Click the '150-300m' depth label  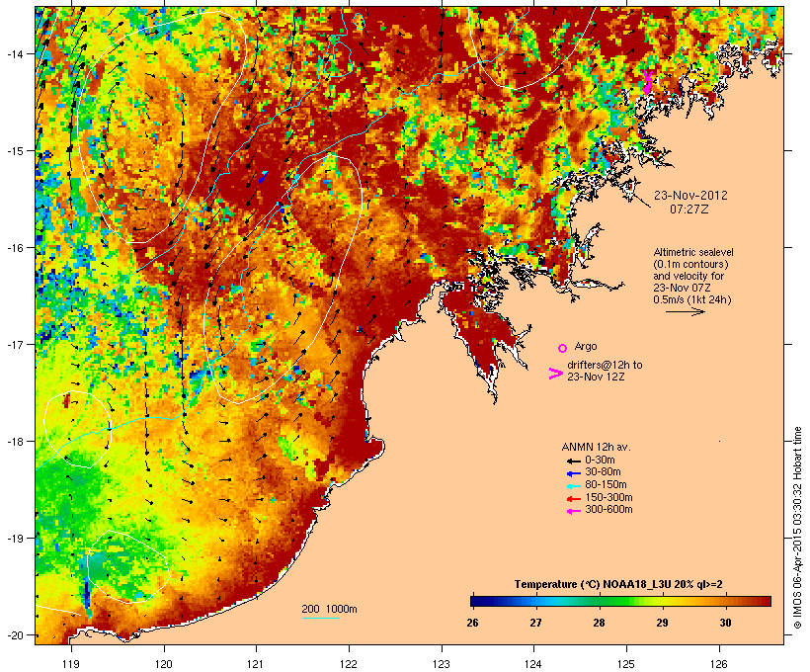click(x=609, y=497)
